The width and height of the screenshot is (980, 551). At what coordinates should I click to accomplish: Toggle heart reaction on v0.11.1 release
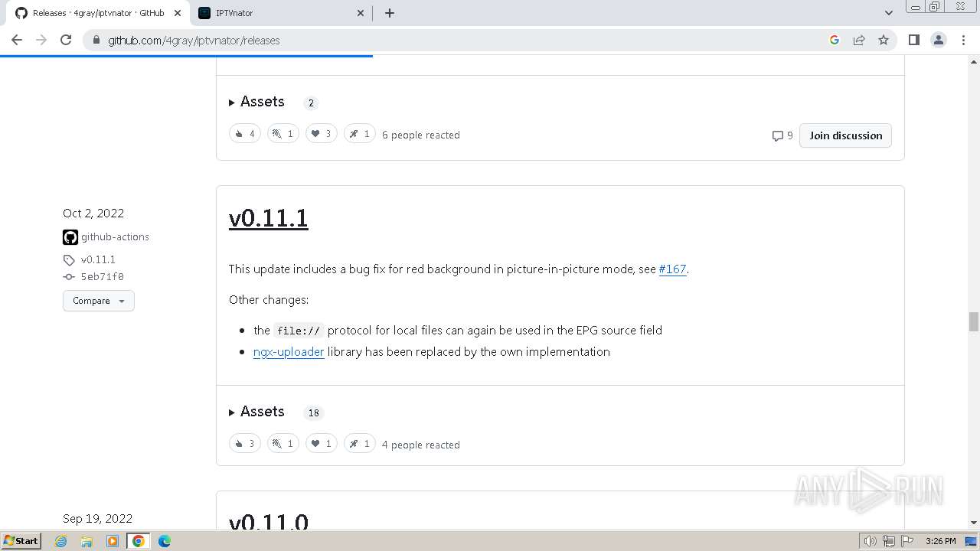click(x=322, y=444)
